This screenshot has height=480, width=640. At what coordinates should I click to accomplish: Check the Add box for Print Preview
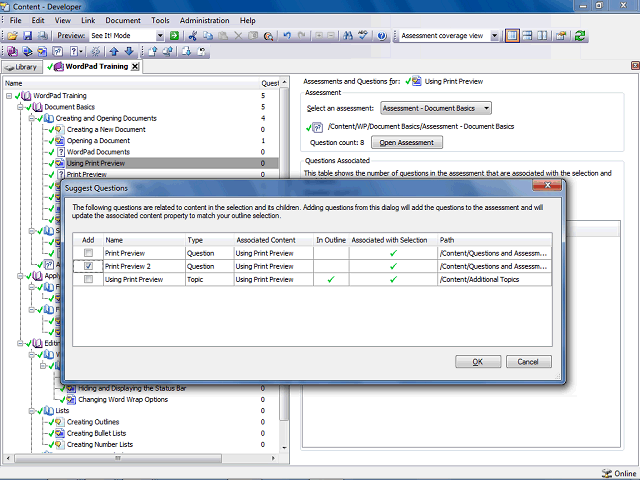point(88,253)
